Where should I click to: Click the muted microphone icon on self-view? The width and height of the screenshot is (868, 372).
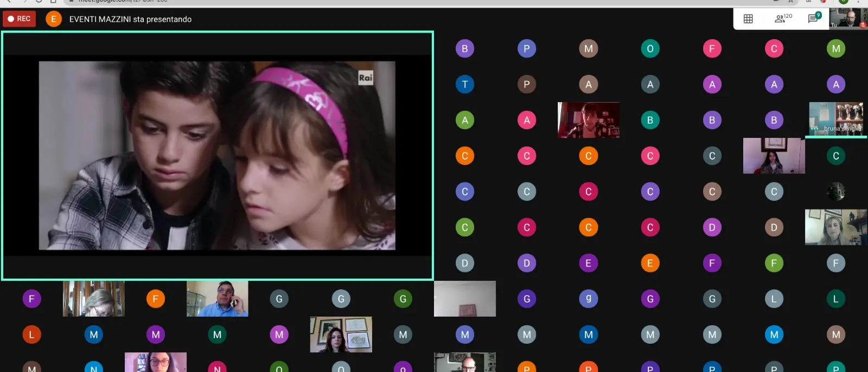[863, 24]
